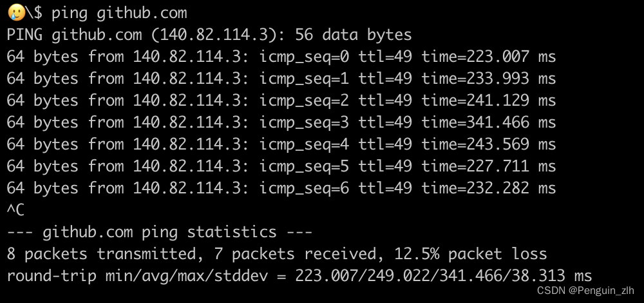Click the CSDN @Penguin_zlh watermark
The height and width of the screenshot is (303, 644).
pyautogui.click(x=585, y=291)
